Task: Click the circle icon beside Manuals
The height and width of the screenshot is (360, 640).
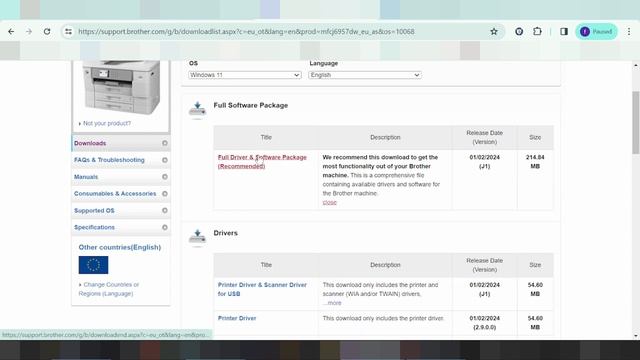Action: click(x=165, y=177)
